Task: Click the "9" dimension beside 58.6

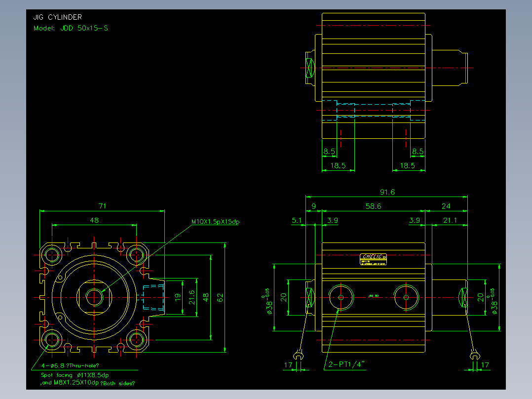Action: [x=313, y=206]
